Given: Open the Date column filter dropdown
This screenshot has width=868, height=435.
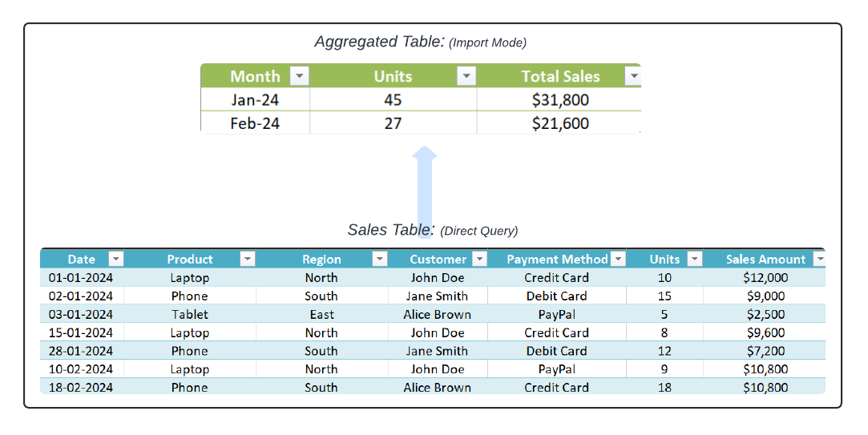Looking at the screenshot, I should tap(115, 259).
